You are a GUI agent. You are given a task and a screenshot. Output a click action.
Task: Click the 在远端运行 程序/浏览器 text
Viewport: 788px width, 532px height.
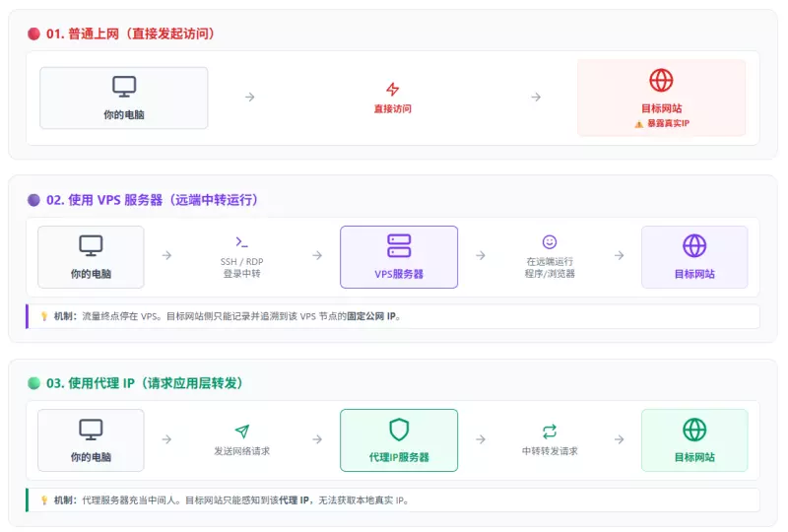coord(550,268)
